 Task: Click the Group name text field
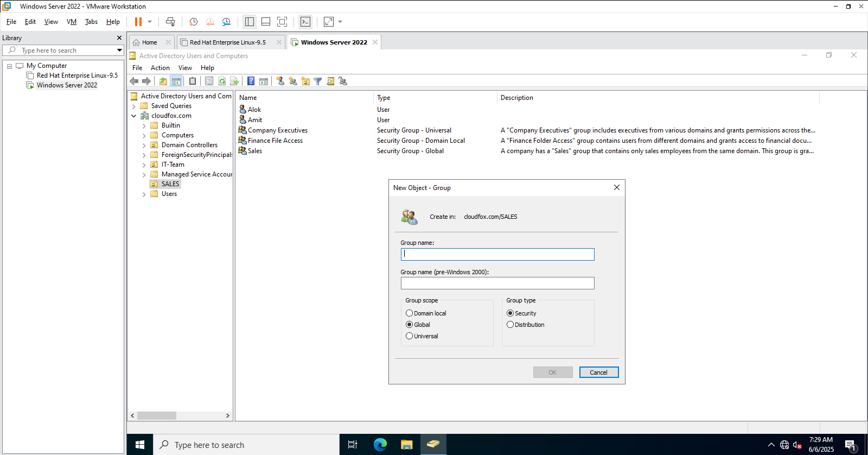497,254
